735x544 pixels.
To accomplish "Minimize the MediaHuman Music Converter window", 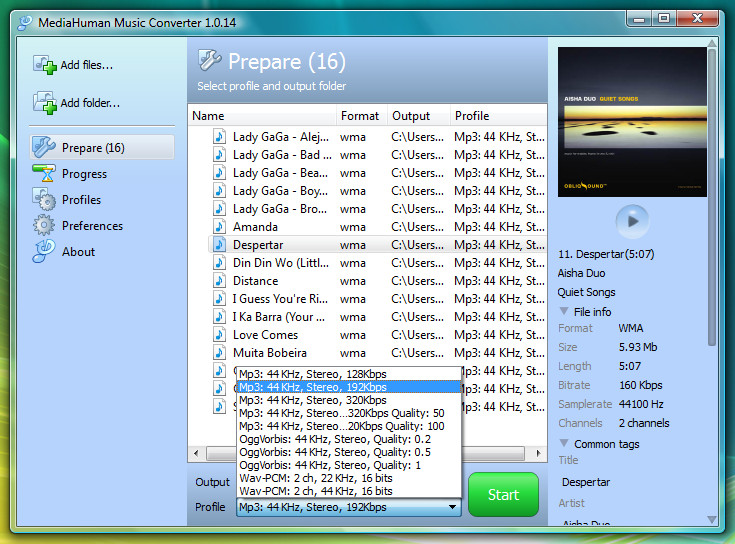I will pyautogui.click(x=638, y=19).
